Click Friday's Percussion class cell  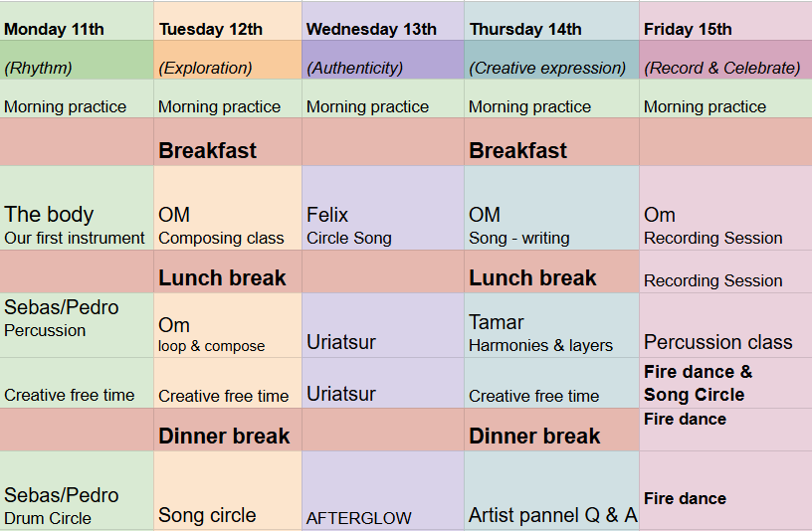[725, 325]
